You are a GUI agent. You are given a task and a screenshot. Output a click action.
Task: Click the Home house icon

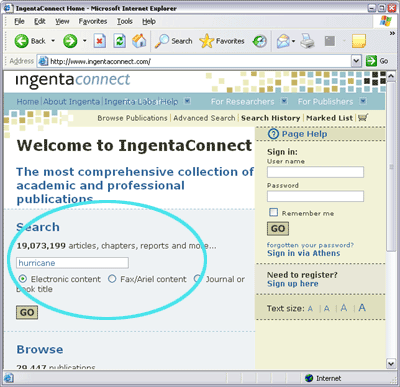click(139, 41)
